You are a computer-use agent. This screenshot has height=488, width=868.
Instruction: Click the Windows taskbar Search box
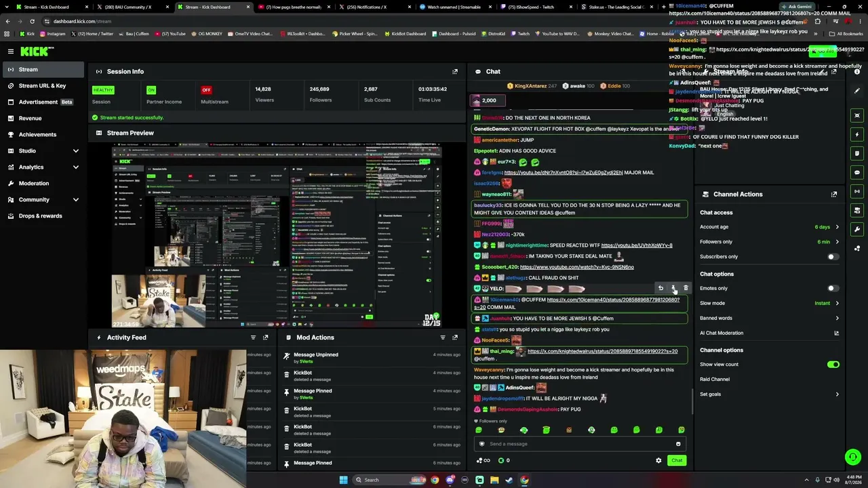tap(389, 480)
